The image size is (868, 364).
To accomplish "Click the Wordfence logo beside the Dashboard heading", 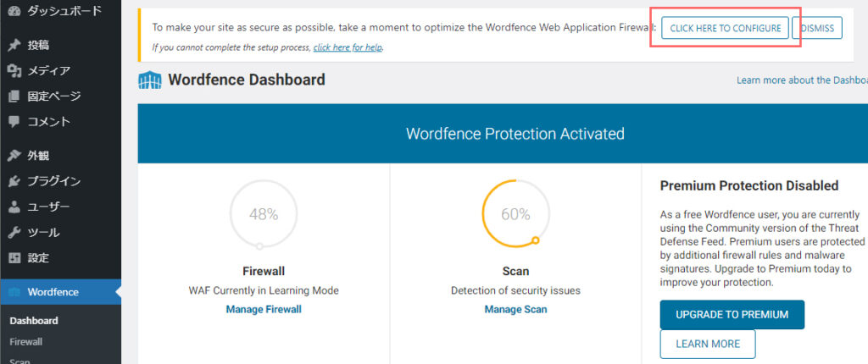I will [149, 80].
